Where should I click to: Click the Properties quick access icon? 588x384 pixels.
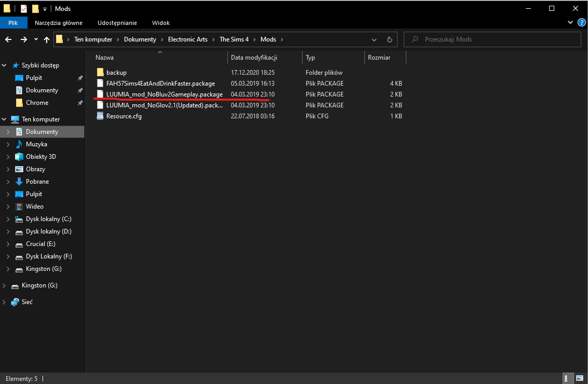[24, 9]
